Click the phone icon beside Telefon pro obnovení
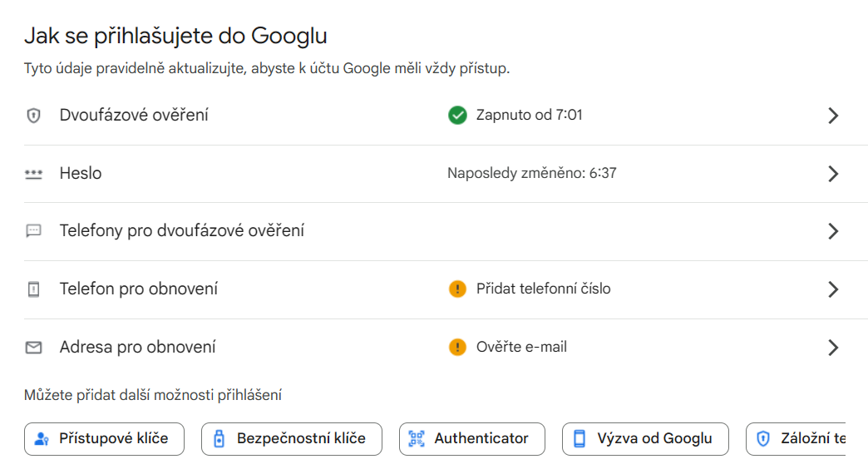Screen dimensions: 868x474 pyautogui.click(x=34, y=289)
